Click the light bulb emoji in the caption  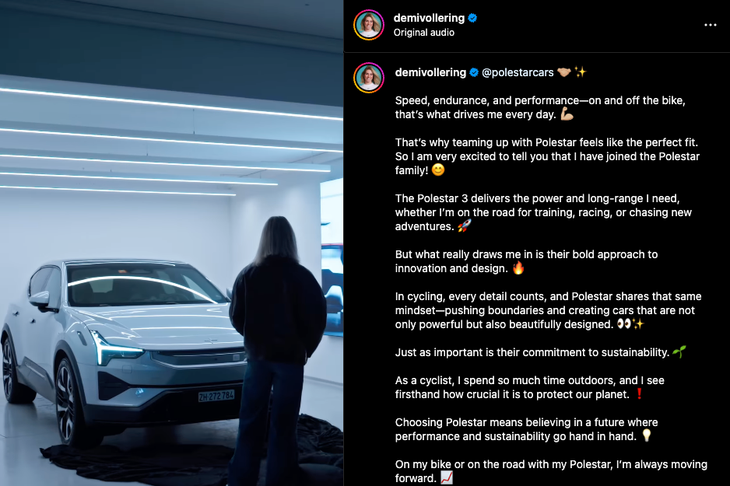click(647, 436)
